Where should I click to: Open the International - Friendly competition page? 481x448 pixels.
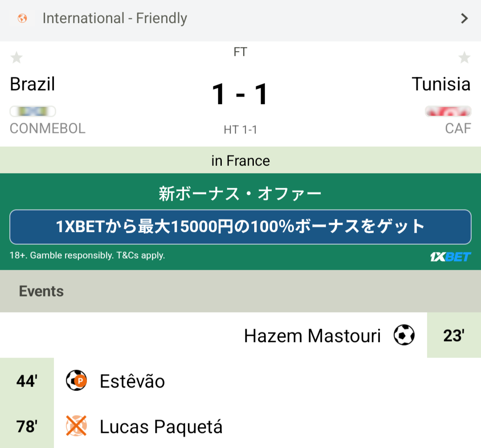[115, 19]
